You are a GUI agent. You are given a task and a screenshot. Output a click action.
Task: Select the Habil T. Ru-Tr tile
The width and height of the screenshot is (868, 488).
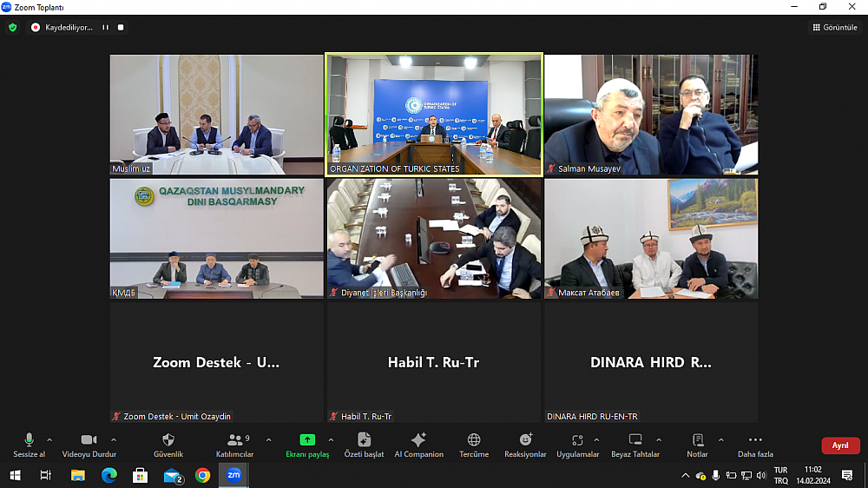coord(434,362)
